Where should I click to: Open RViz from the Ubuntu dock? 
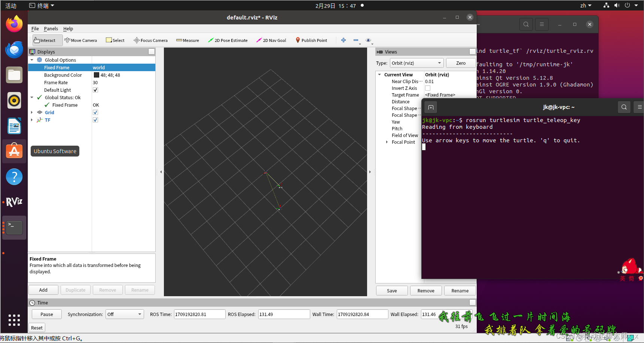pyautogui.click(x=14, y=201)
